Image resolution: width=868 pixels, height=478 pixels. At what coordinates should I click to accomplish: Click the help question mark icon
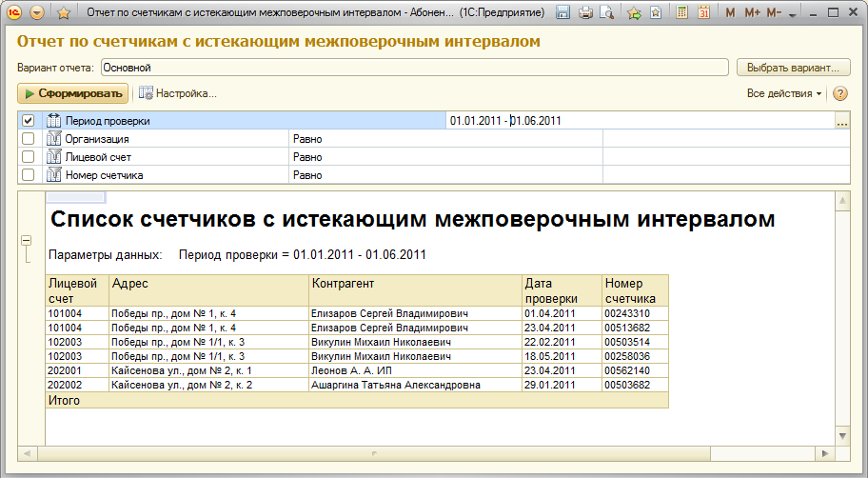click(839, 93)
